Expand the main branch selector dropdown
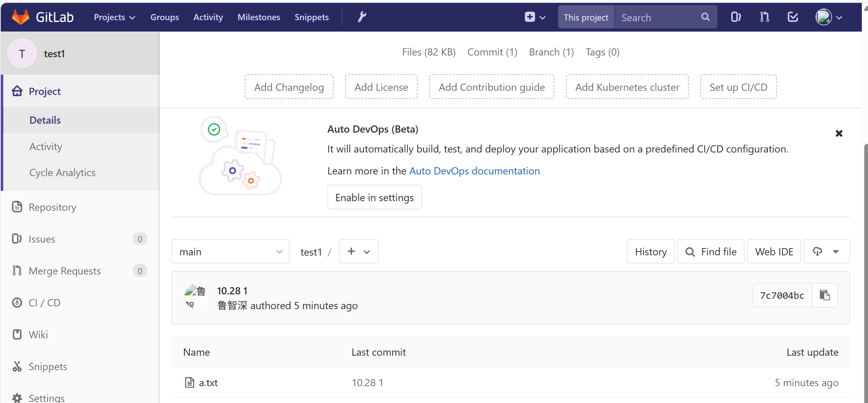Image resolution: width=868 pixels, height=403 pixels. [x=230, y=252]
